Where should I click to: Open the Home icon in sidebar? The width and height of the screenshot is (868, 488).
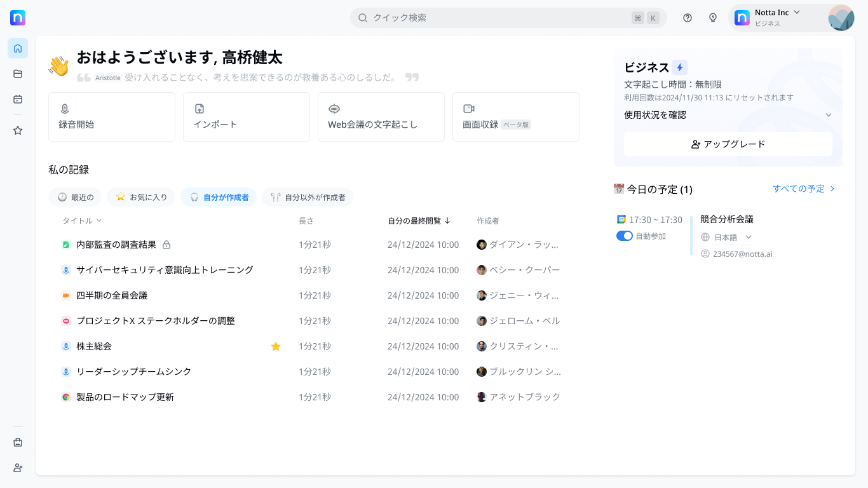pos(18,48)
